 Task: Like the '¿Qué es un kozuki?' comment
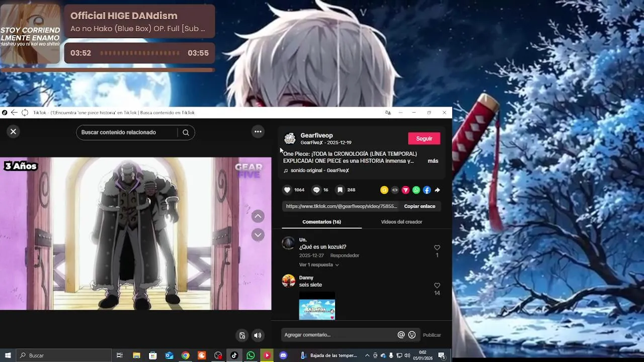pos(437,247)
